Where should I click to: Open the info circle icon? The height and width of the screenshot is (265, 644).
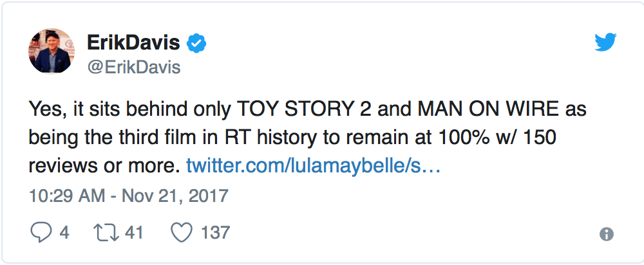click(606, 234)
